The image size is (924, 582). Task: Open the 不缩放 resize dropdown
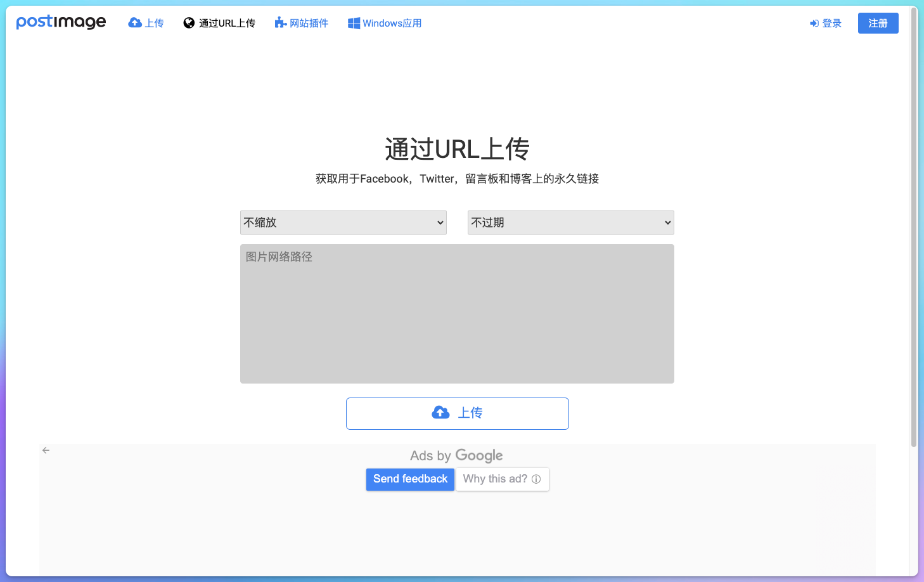point(343,223)
